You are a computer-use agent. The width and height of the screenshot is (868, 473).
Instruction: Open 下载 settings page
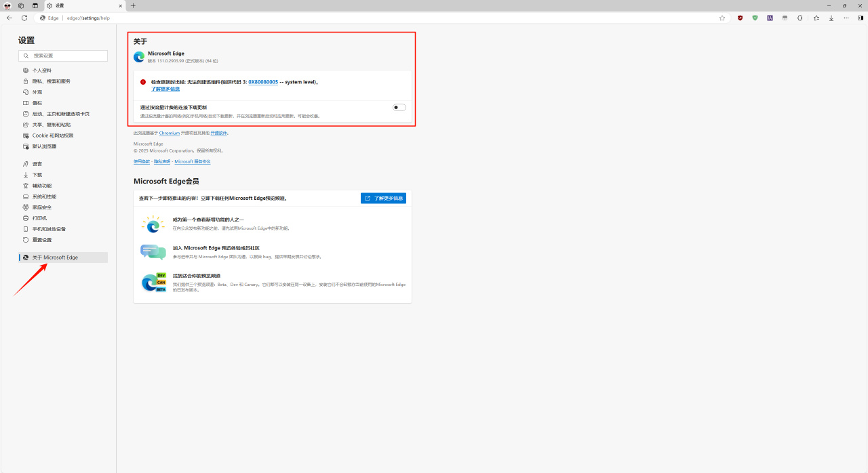[x=63, y=175]
